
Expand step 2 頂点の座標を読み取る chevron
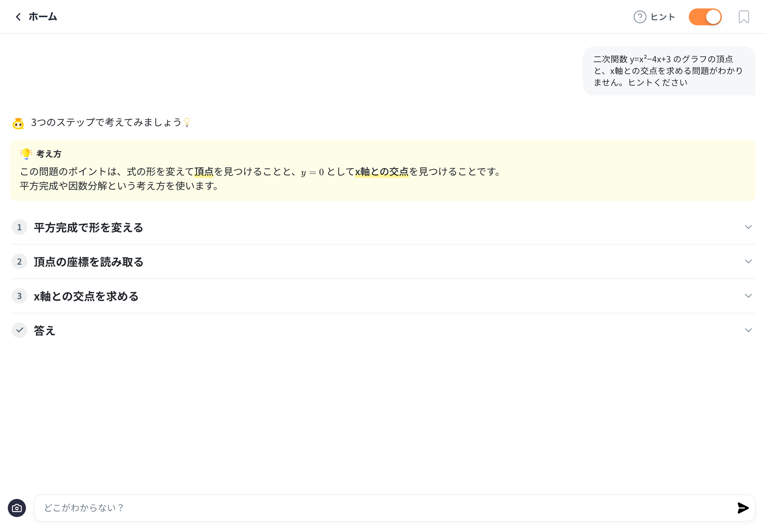748,261
